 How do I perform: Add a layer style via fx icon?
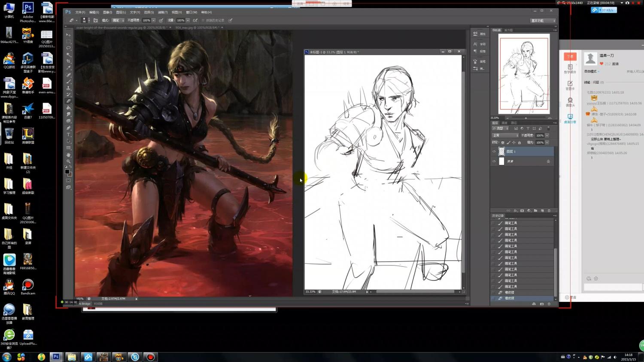click(515, 211)
